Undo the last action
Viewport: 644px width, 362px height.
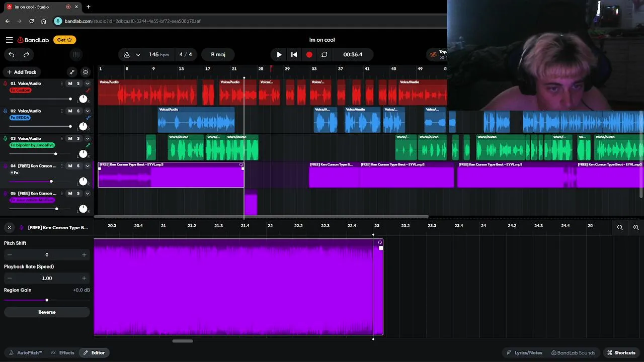(11, 54)
